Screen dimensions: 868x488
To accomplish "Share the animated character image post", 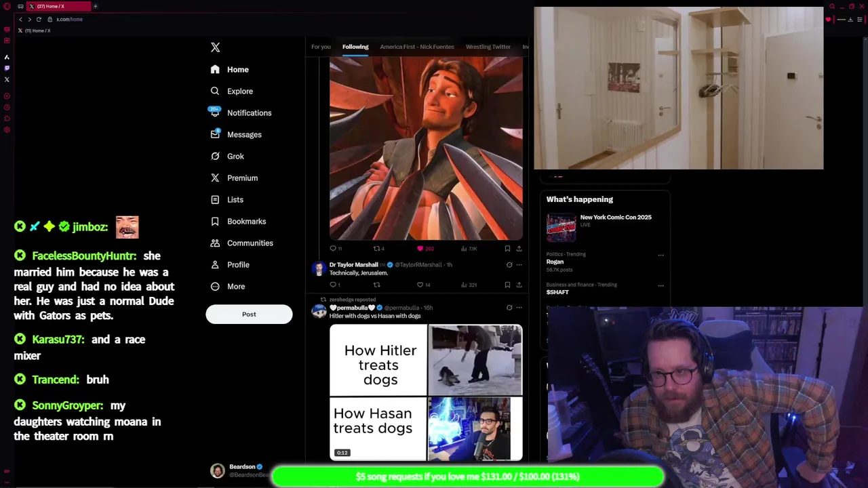I will pos(519,249).
